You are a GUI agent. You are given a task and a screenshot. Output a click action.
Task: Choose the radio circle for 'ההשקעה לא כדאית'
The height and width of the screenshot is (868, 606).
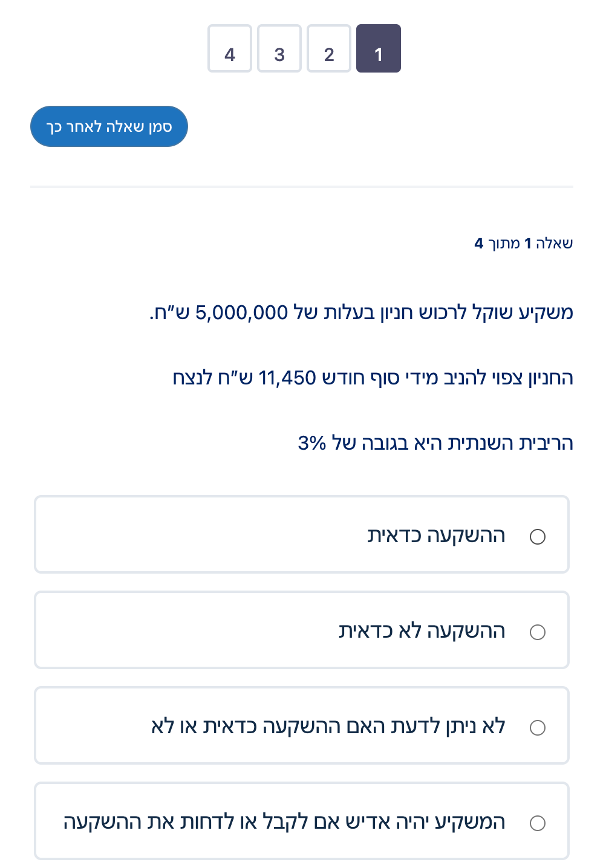coord(537,632)
